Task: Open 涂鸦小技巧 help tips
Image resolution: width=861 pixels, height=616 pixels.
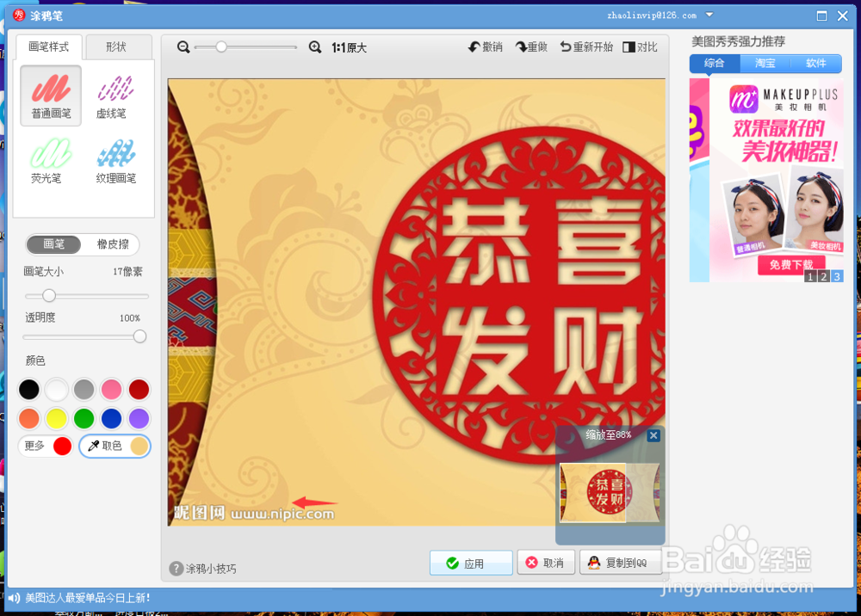Action: coord(206,567)
